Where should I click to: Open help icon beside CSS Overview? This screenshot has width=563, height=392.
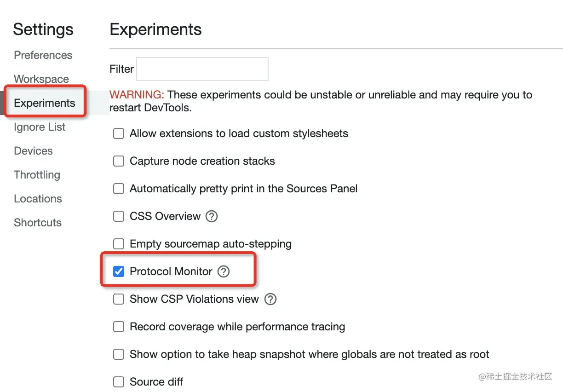point(212,216)
